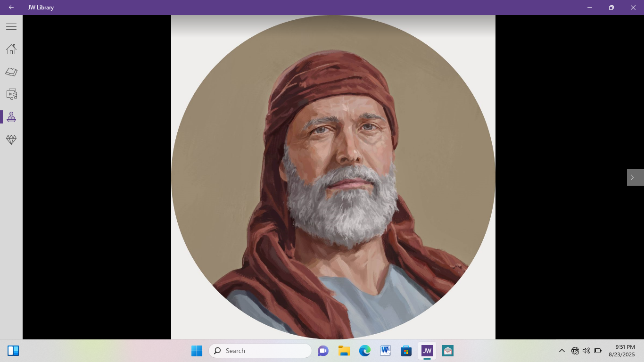Open the volume control in system tray
Viewport: 644px width, 362px height.
pos(586,351)
